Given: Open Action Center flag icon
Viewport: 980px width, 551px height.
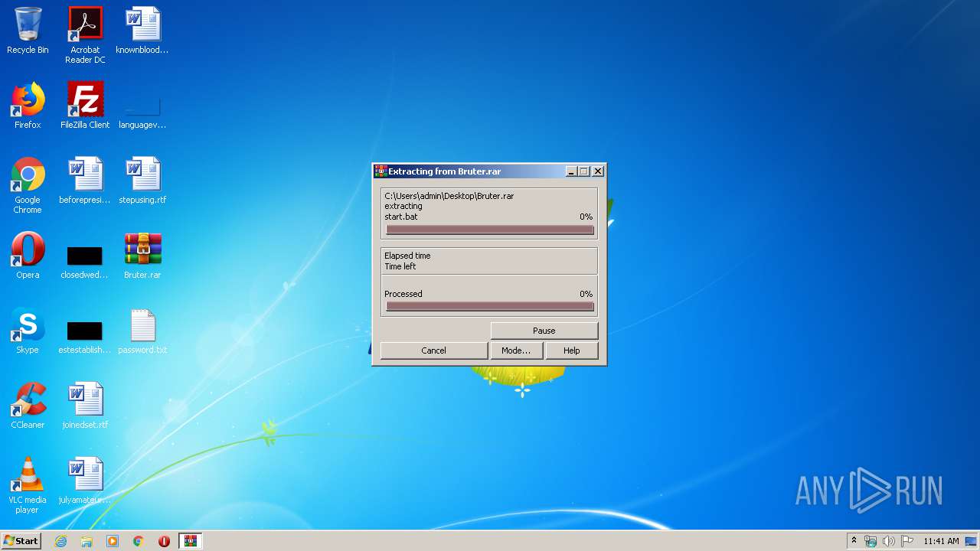Looking at the screenshot, I should [906, 541].
